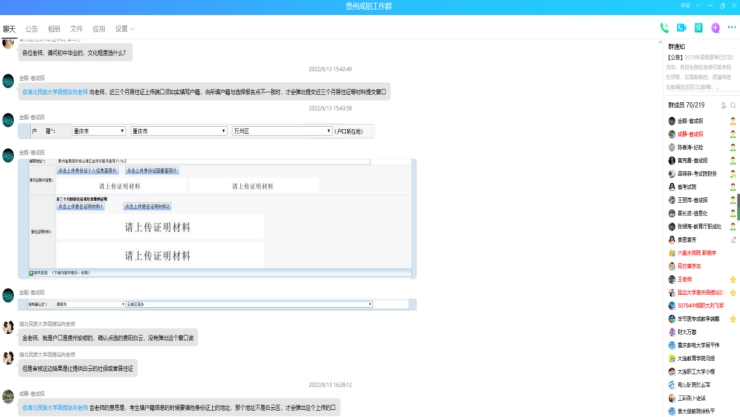This screenshot has width=740, height=417.
Task: Click the purple round icon in the toolbar
Action: (715, 28)
